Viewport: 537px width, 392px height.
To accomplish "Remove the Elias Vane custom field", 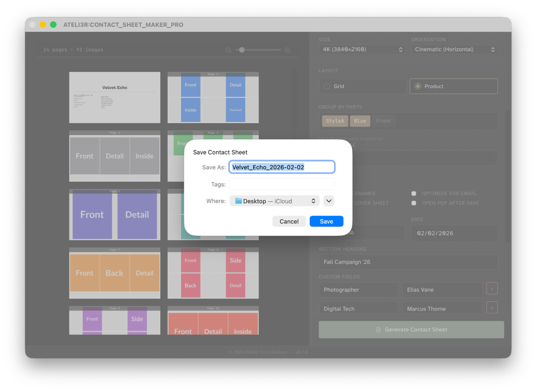I will [x=492, y=288].
